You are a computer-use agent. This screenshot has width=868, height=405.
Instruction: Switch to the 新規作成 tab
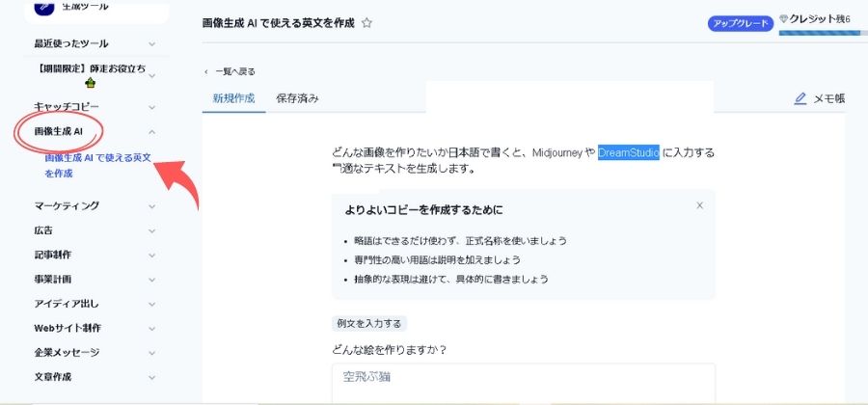[233, 98]
